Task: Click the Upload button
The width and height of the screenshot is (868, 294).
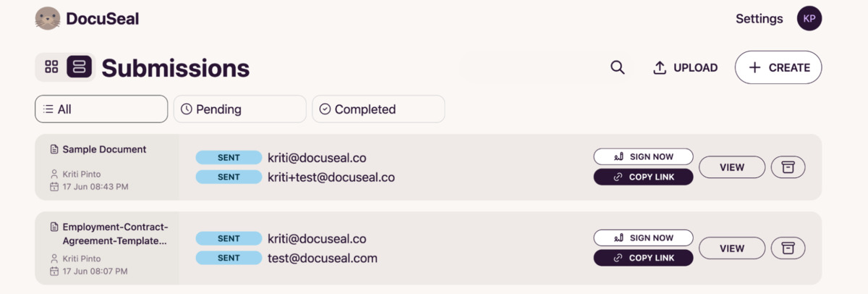Action: (x=685, y=67)
